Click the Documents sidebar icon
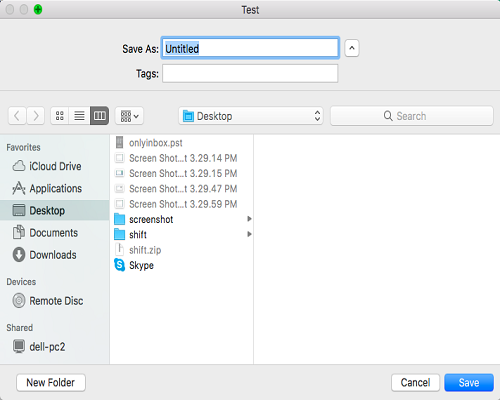 [x=19, y=232]
